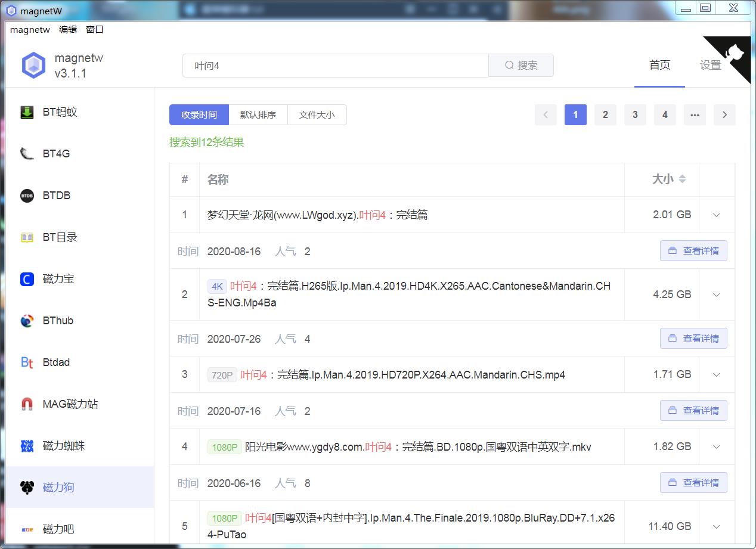Click the magnetw hexagon logo

click(33, 66)
